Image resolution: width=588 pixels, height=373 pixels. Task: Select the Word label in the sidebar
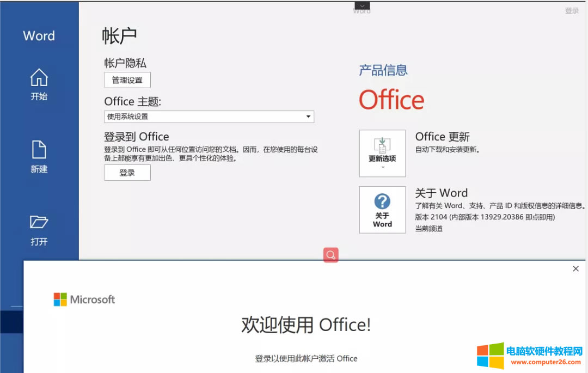click(x=39, y=35)
